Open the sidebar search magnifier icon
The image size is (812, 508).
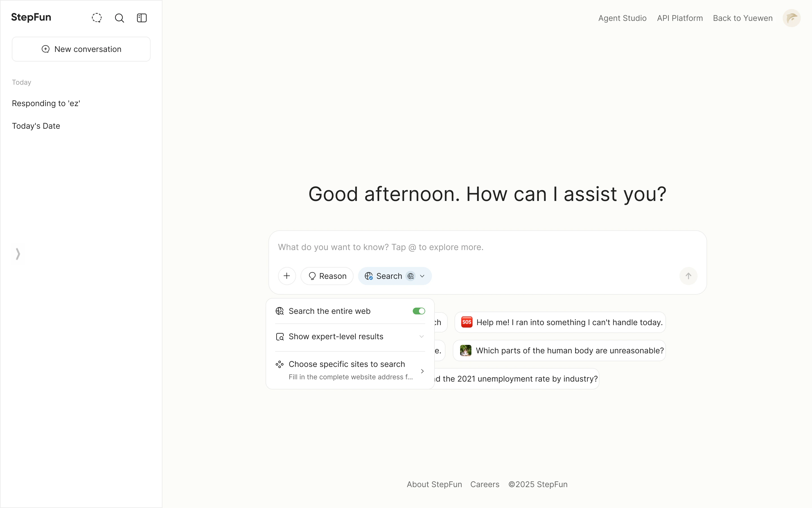[119, 18]
